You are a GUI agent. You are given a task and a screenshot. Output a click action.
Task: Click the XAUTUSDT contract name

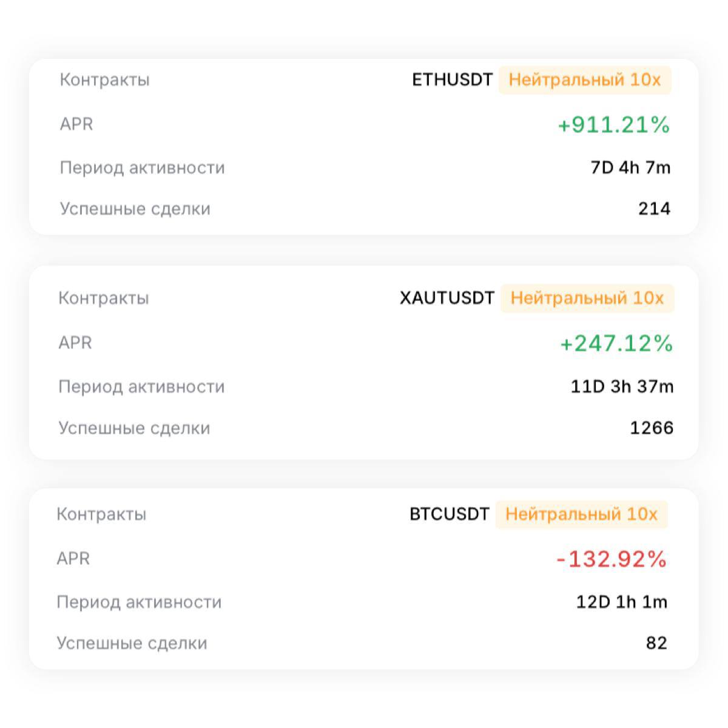click(447, 298)
